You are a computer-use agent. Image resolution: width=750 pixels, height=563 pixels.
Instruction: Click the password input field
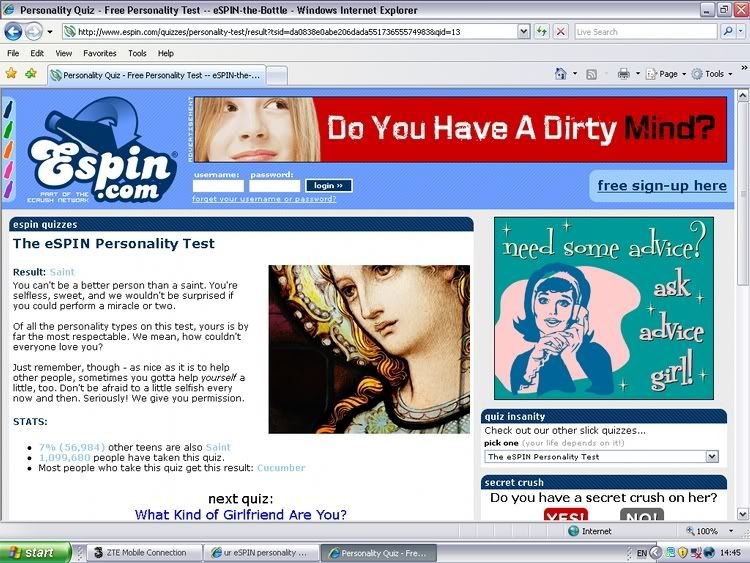pos(275,186)
